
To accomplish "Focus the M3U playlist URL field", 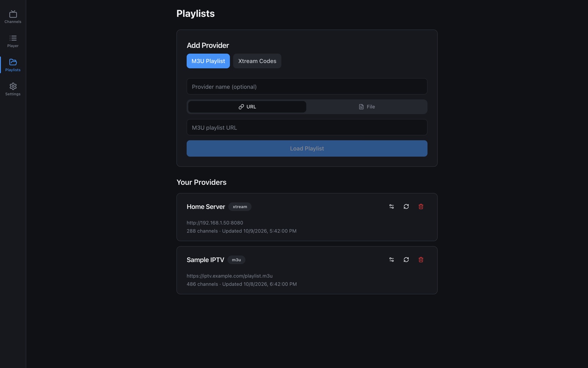I will pyautogui.click(x=307, y=127).
